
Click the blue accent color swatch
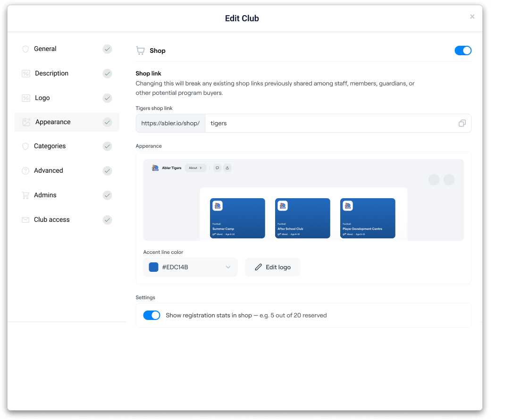click(153, 267)
